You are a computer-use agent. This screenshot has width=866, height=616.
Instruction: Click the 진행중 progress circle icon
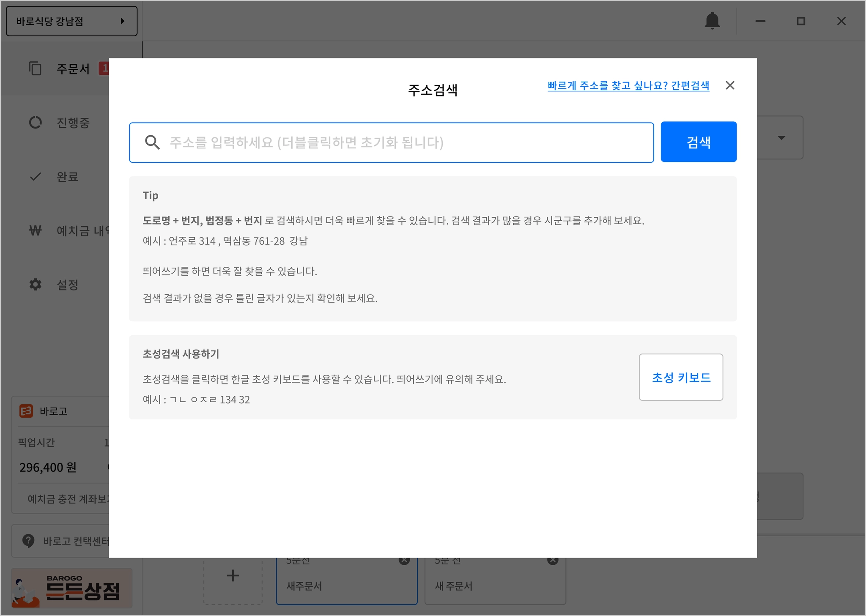point(35,123)
